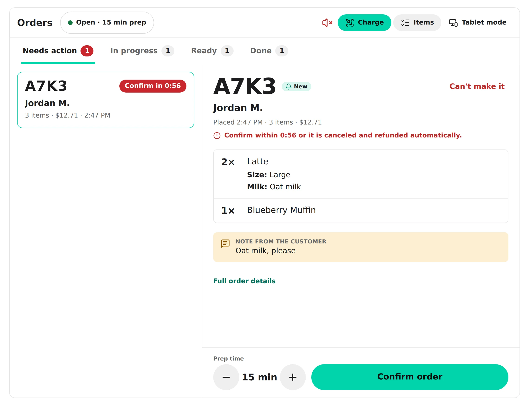Click the New bell badge
The width and height of the screenshot is (532, 398).
pos(296,87)
